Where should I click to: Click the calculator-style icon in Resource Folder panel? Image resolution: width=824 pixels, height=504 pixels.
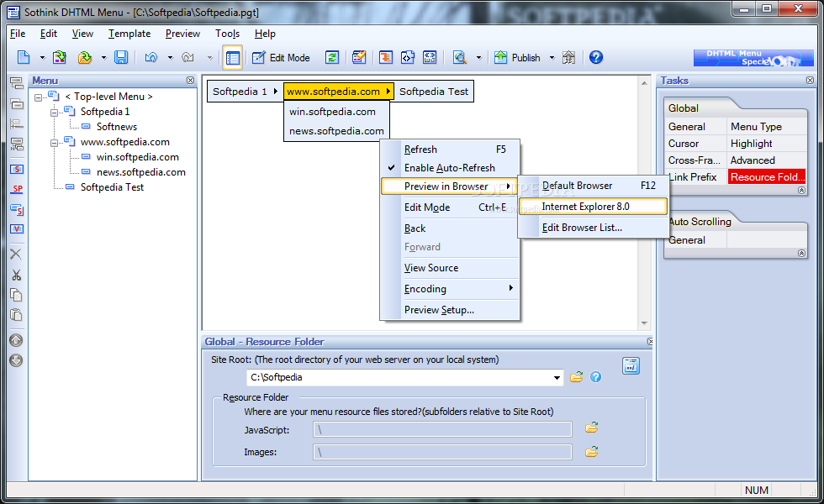pos(631,366)
